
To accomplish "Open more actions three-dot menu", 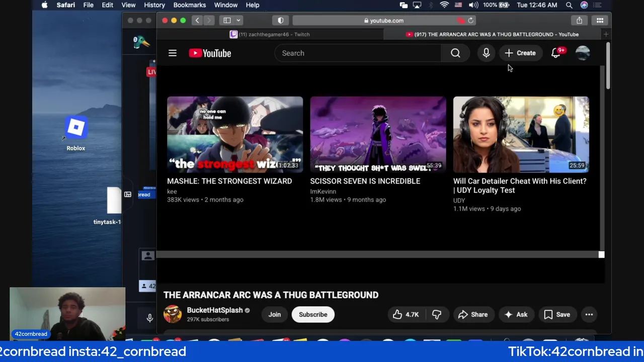I will (x=589, y=315).
